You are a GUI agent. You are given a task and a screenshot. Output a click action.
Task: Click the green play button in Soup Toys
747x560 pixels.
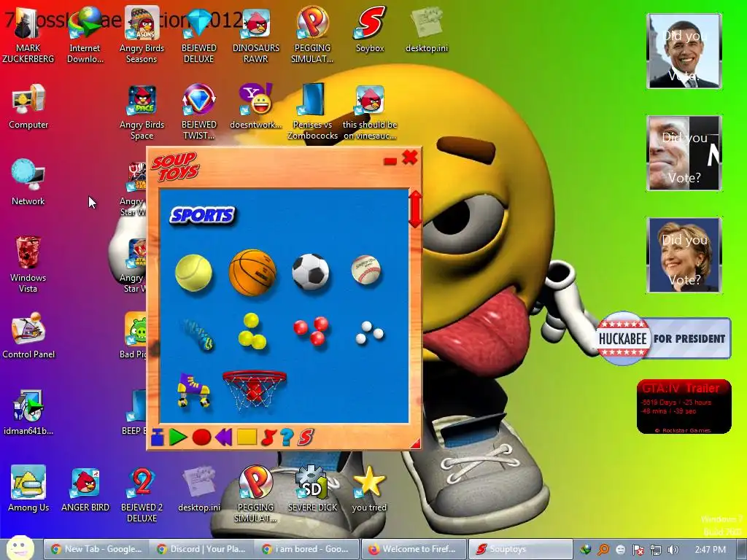tap(178, 437)
